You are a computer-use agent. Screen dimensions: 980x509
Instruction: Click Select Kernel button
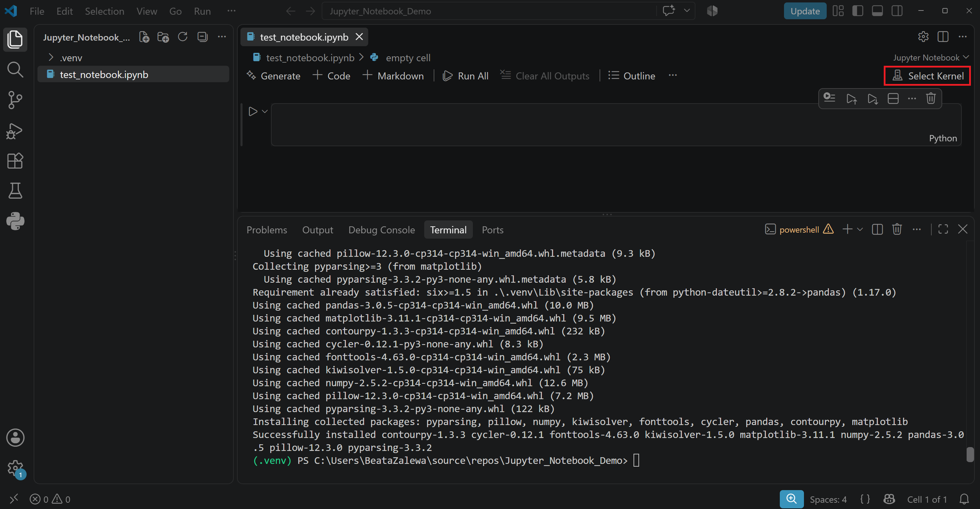927,76
